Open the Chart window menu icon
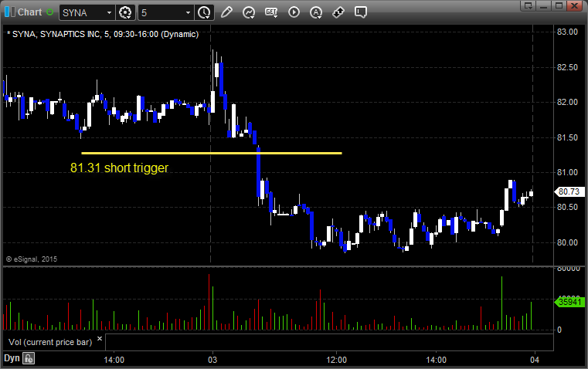Image resolution: width=588 pixels, height=369 pixels. (8, 12)
